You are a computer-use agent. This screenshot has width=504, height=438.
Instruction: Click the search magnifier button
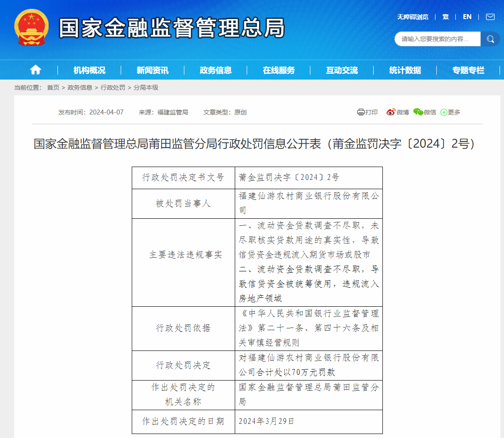pyautogui.click(x=490, y=39)
